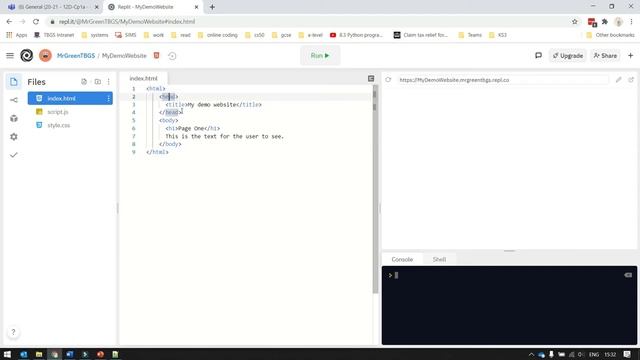Open the Version control sidebar icon
Viewport: 640px width, 360px height.
(x=13, y=100)
